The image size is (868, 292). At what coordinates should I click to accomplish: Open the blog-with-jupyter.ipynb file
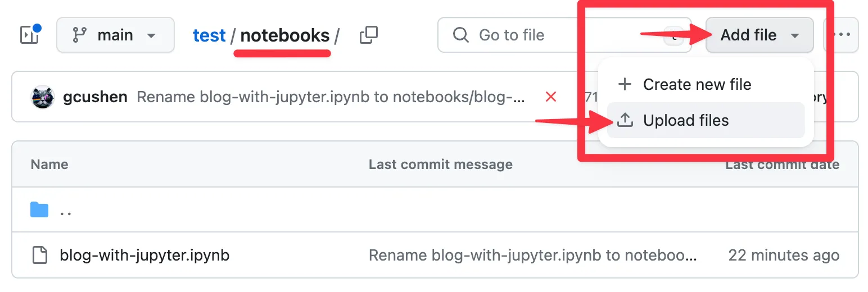pyautogui.click(x=144, y=255)
